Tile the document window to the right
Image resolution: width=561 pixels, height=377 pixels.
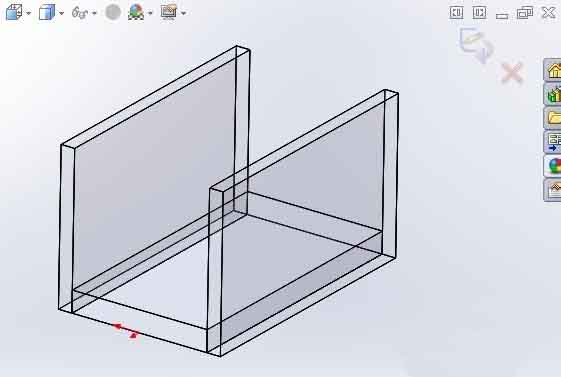pyautogui.click(x=479, y=13)
